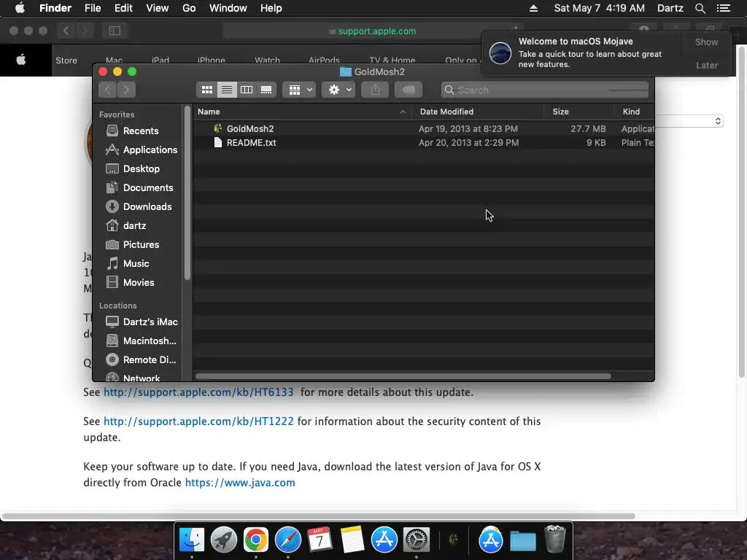
Task: Click Later on Mojave notification
Action: click(x=706, y=65)
